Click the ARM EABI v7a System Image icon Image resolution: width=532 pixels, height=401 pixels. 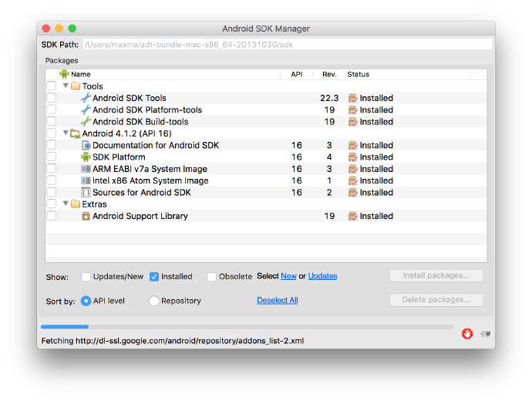tap(86, 169)
